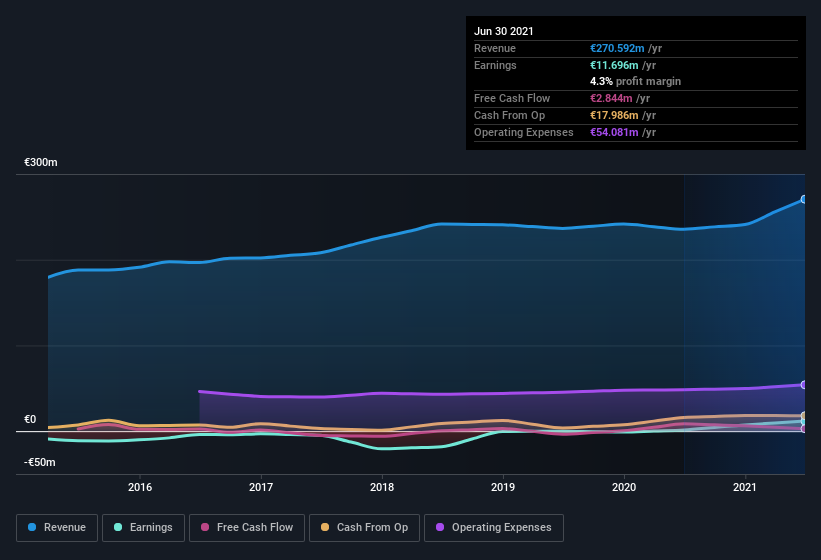Click the pink Free Cash Flow dot
This screenshot has width=821, height=560.
tap(206, 527)
